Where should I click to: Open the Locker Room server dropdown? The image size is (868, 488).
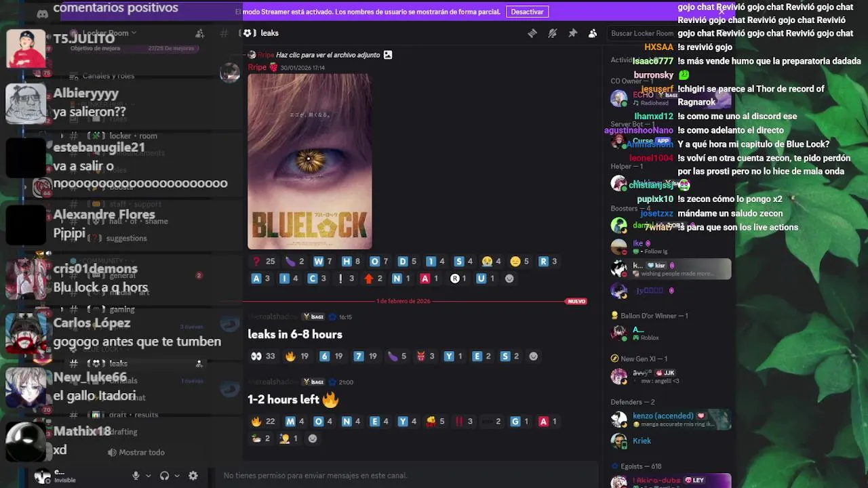(108, 33)
